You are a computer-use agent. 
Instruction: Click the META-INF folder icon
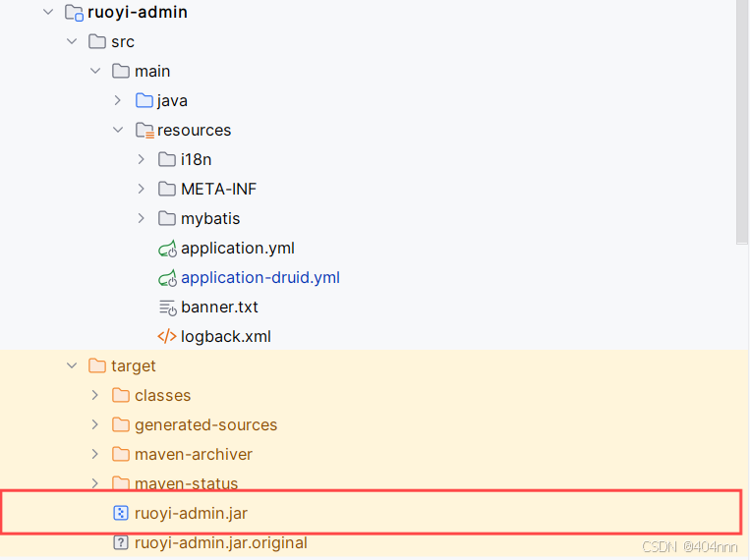[167, 189]
